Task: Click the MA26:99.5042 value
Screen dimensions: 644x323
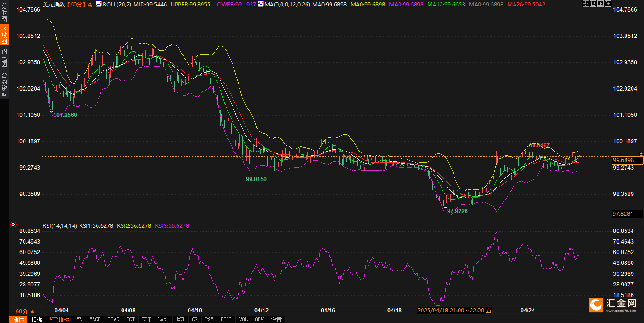Action: tap(526, 5)
